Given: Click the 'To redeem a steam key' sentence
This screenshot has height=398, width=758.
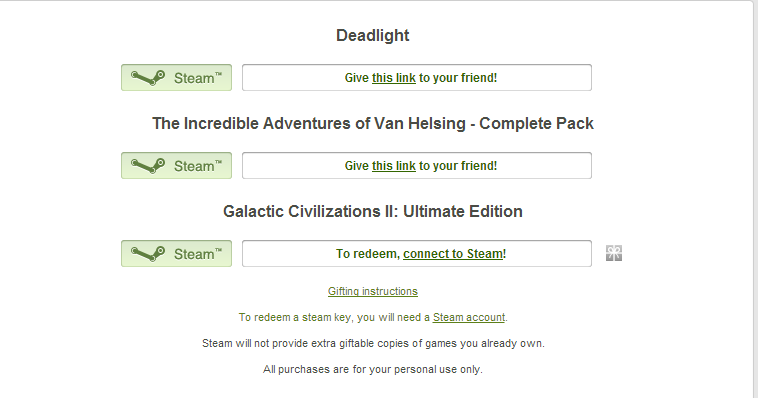Looking at the screenshot, I should [373, 317].
